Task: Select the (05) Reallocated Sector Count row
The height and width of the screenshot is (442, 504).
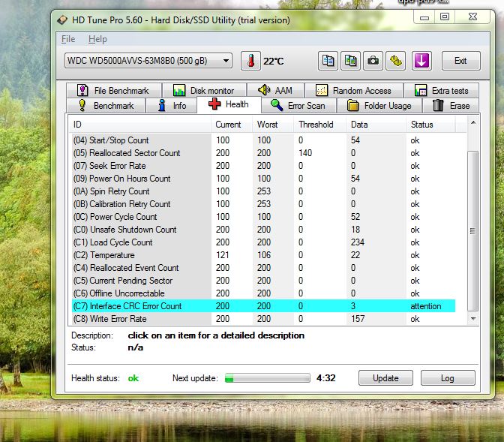Action: click(x=263, y=153)
